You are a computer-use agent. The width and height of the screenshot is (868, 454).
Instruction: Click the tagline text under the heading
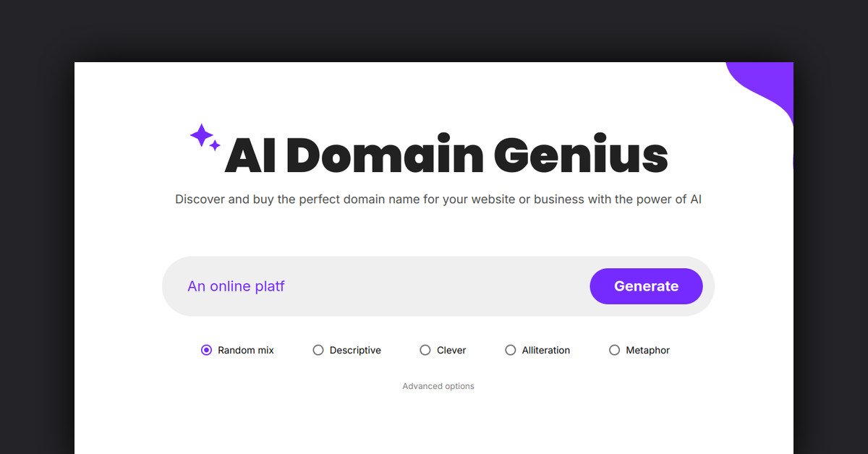coord(438,200)
